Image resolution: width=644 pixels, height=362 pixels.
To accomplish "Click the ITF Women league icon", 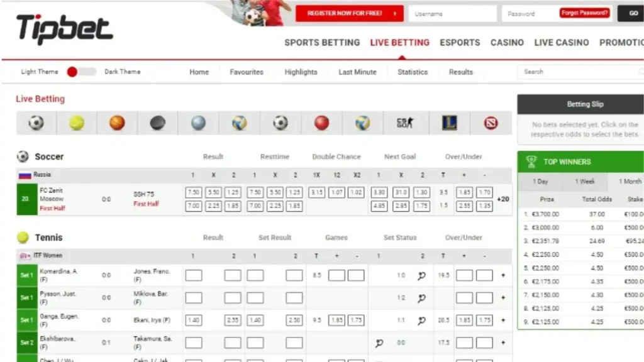I will [x=25, y=256].
